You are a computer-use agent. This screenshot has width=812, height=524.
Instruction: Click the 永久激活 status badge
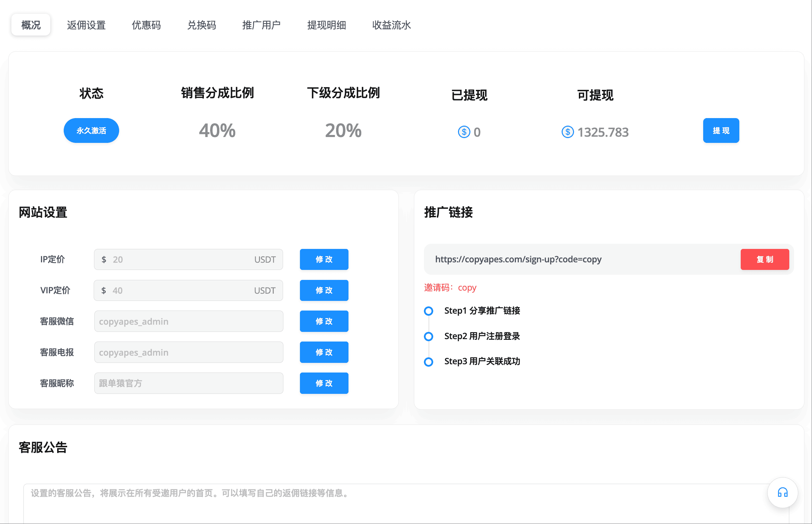pyautogui.click(x=91, y=130)
